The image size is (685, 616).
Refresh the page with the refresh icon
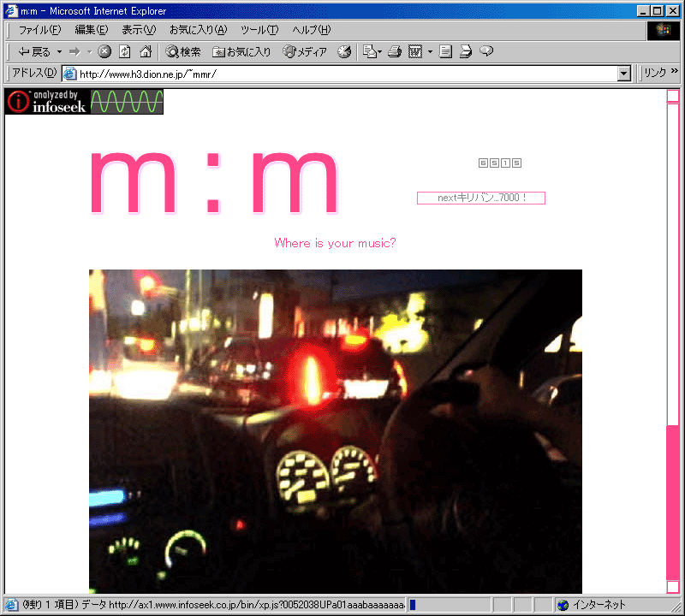125,51
